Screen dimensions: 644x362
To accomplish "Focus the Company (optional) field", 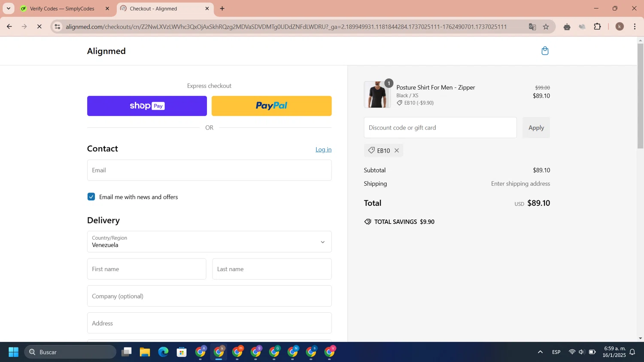I will 209,296.
